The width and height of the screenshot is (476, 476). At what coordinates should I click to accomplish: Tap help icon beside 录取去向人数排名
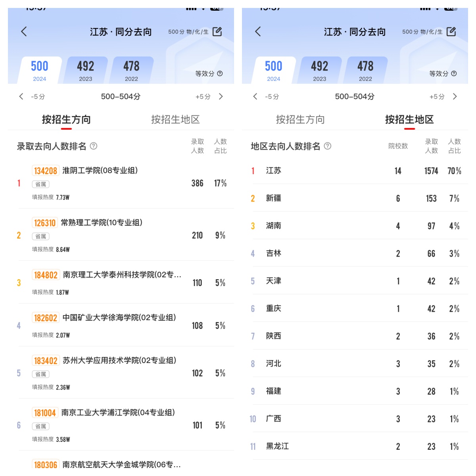coord(94,146)
